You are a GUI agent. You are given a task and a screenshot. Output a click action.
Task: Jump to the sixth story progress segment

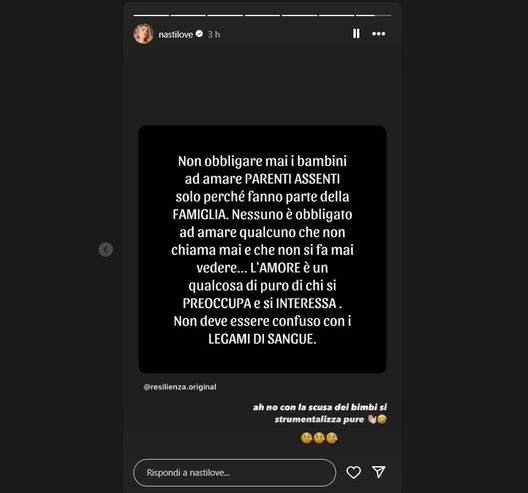tap(336, 15)
